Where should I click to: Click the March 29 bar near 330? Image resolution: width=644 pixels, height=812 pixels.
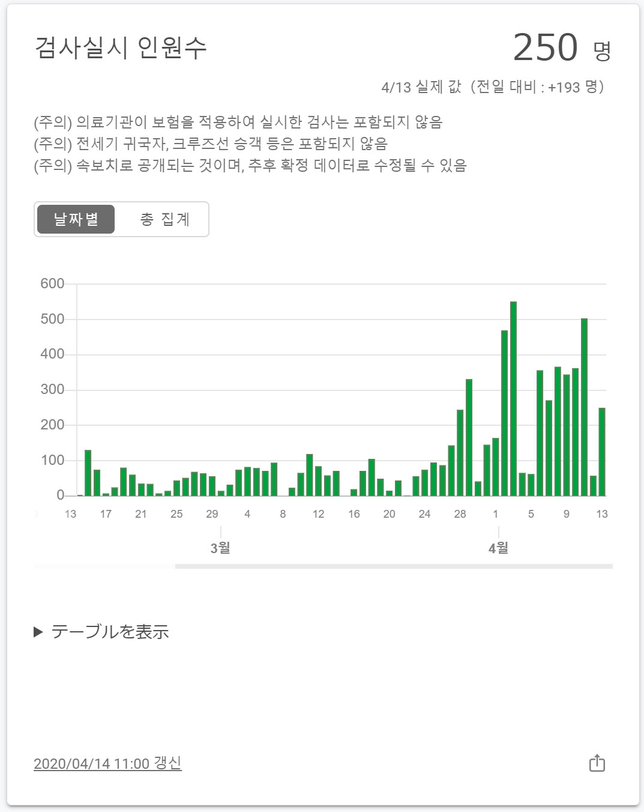coord(469,438)
